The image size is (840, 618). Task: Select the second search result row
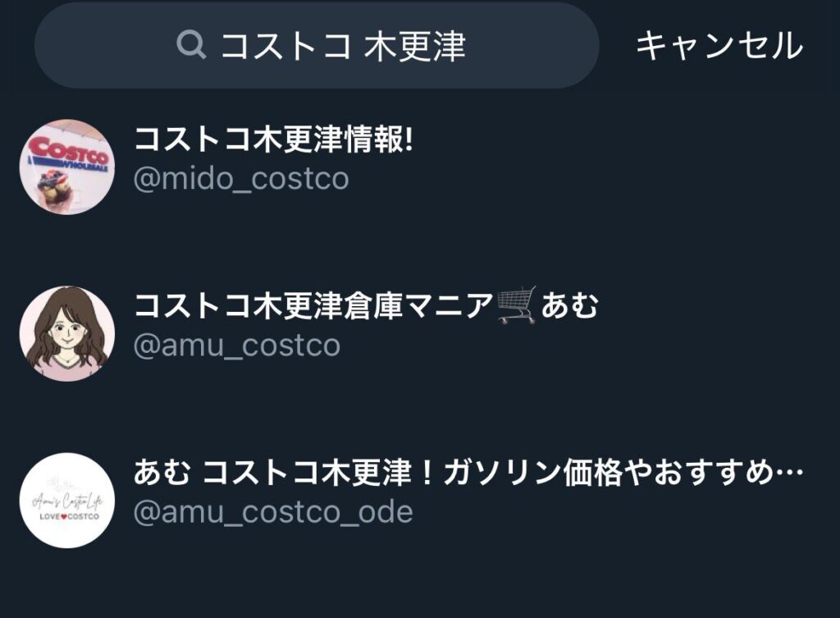(420, 333)
